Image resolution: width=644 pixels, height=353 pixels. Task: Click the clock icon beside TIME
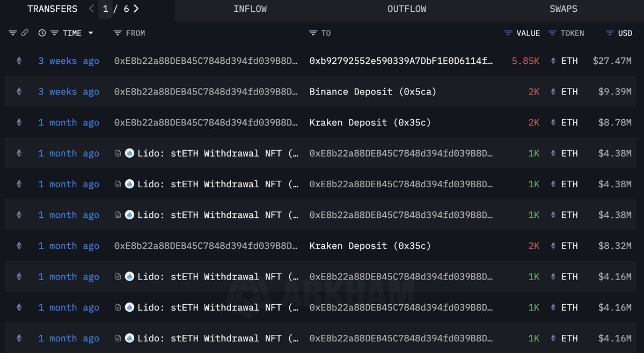point(42,33)
